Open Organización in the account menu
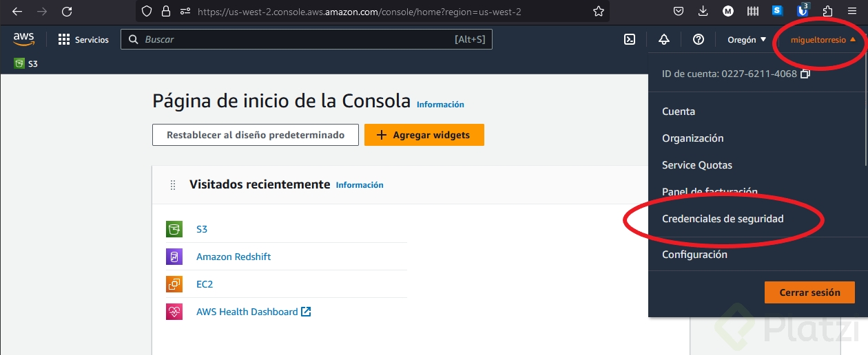 [x=693, y=138]
